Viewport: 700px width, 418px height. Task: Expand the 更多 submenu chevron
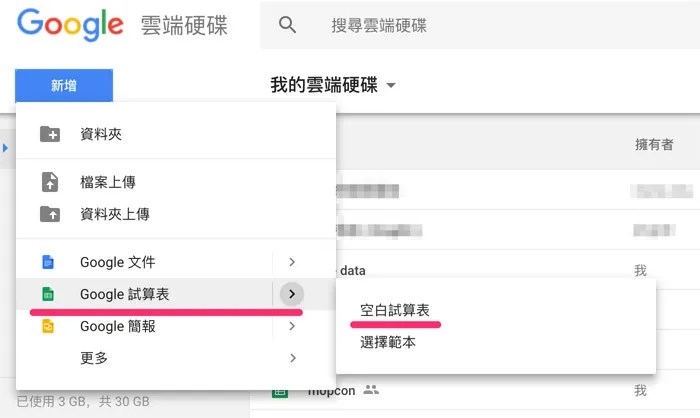(292, 358)
